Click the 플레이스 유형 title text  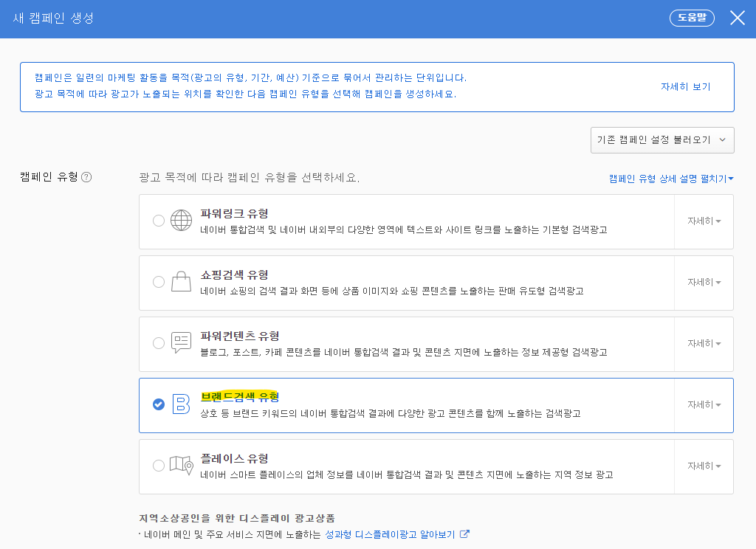point(234,458)
